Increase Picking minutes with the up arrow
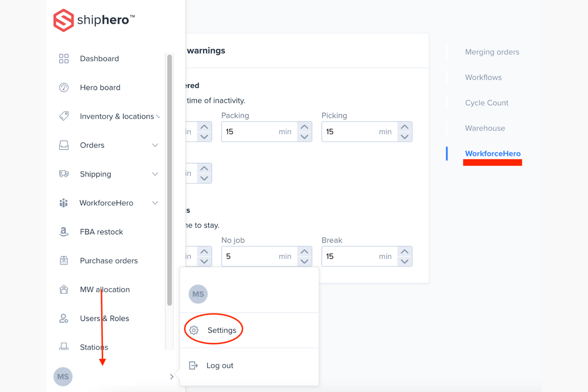 [x=405, y=126]
